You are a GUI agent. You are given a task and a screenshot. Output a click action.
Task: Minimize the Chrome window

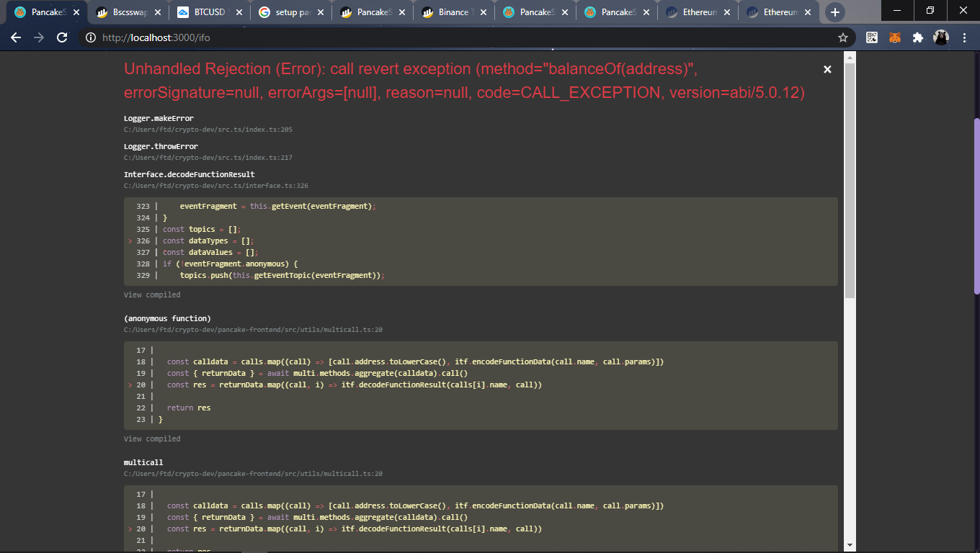click(x=897, y=10)
